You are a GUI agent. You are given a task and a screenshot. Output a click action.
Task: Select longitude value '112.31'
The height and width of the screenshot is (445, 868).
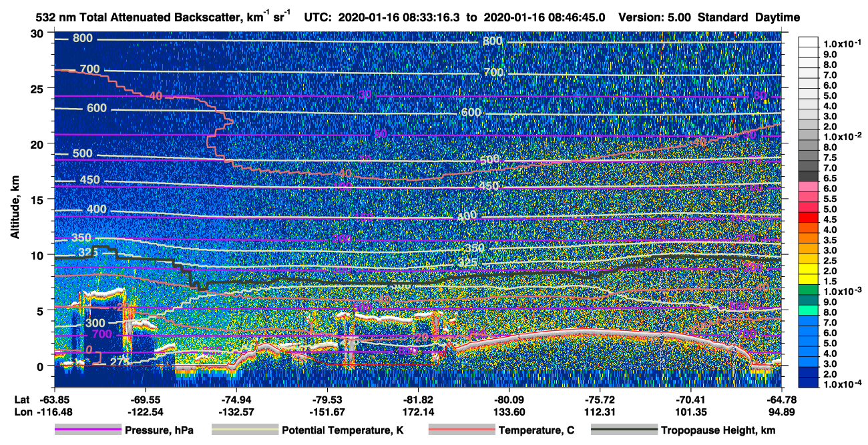pyautogui.click(x=600, y=411)
